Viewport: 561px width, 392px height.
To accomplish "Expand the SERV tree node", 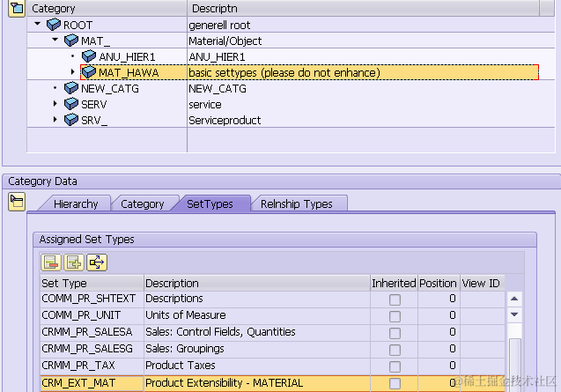I will click(55, 103).
